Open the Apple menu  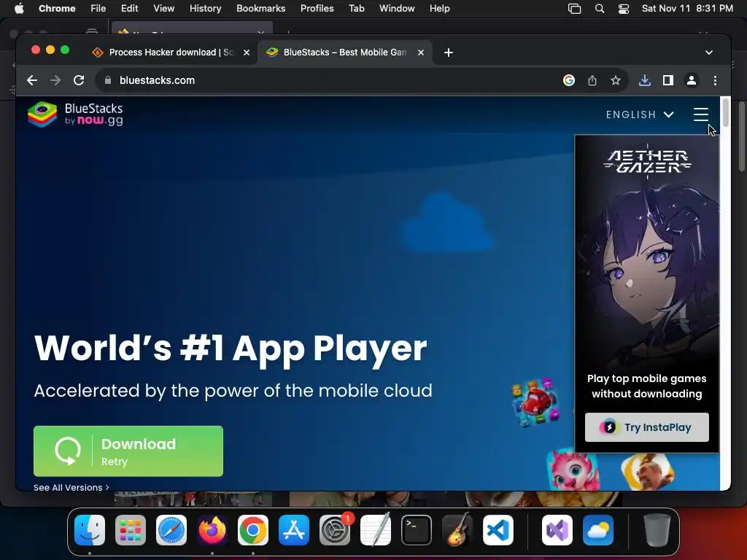[x=19, y=9]
